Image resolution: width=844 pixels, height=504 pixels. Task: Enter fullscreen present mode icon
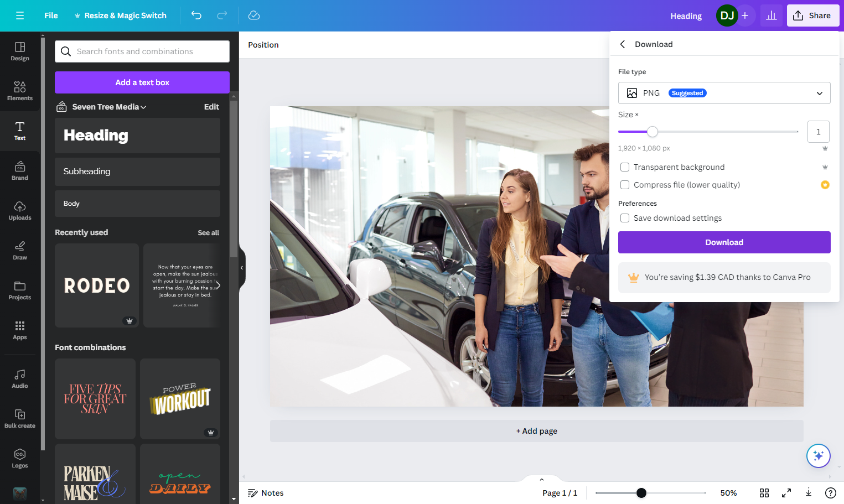[786, 493]
